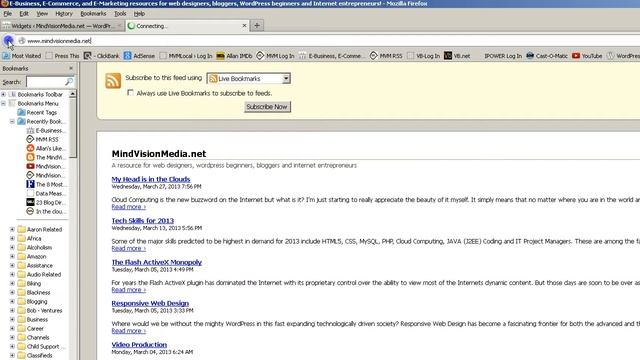This screenshot has width=640, height=360.
Task: Click the Subscribe Now button
Action: tap(267, 107)
